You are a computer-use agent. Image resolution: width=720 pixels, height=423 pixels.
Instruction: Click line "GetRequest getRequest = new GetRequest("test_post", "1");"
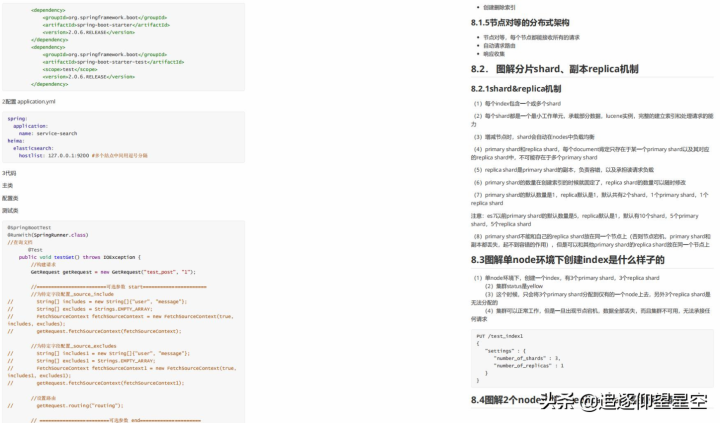pyautogui.click(x=113, y=272)
